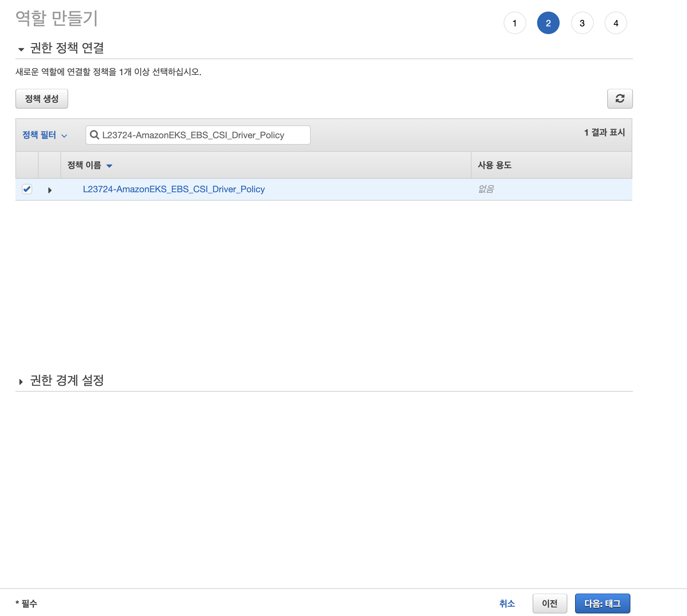This screenshot has height=616, width=687.
Task: Click step 1 circle in wizard
Action: 515,23
